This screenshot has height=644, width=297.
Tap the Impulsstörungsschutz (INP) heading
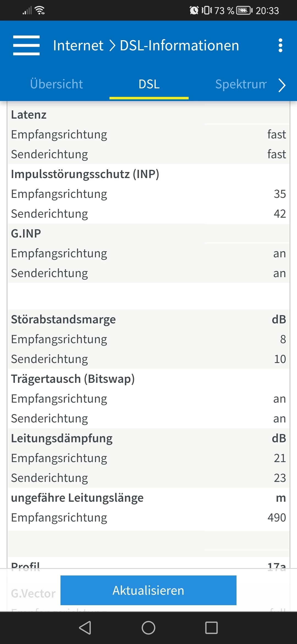pos(85,174)
